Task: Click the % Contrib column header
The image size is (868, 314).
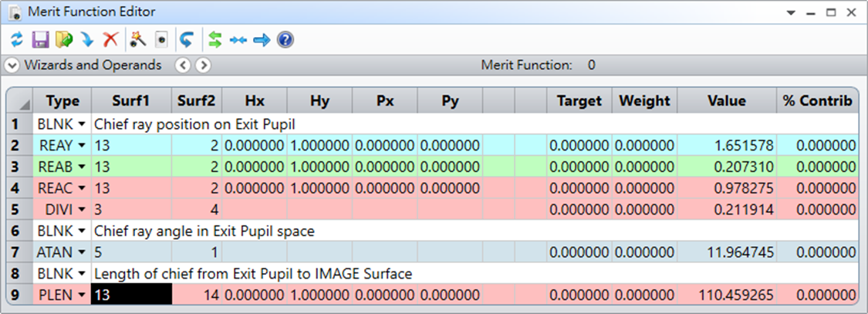Action: (817, 101)
